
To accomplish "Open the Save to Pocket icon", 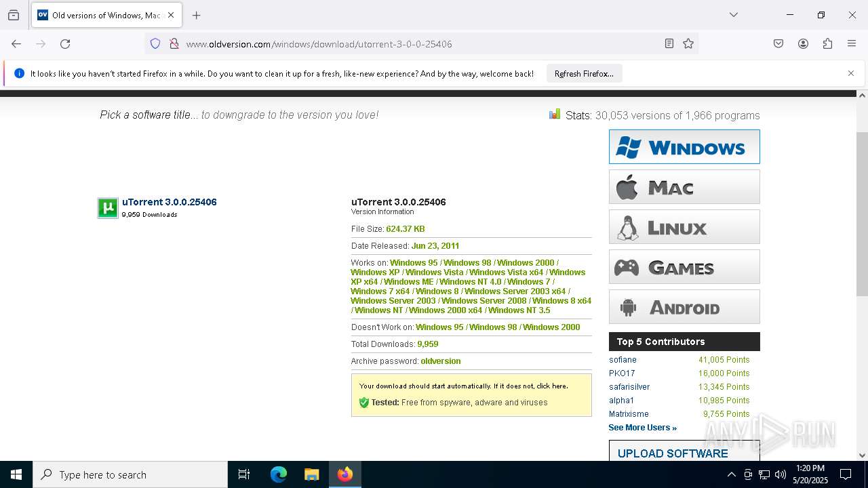I will [778, 44].
